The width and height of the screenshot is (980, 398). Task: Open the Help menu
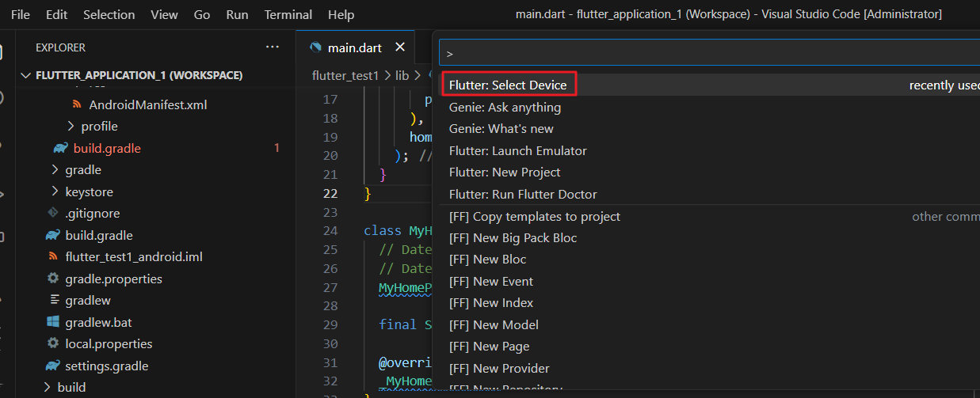(341, 14)
